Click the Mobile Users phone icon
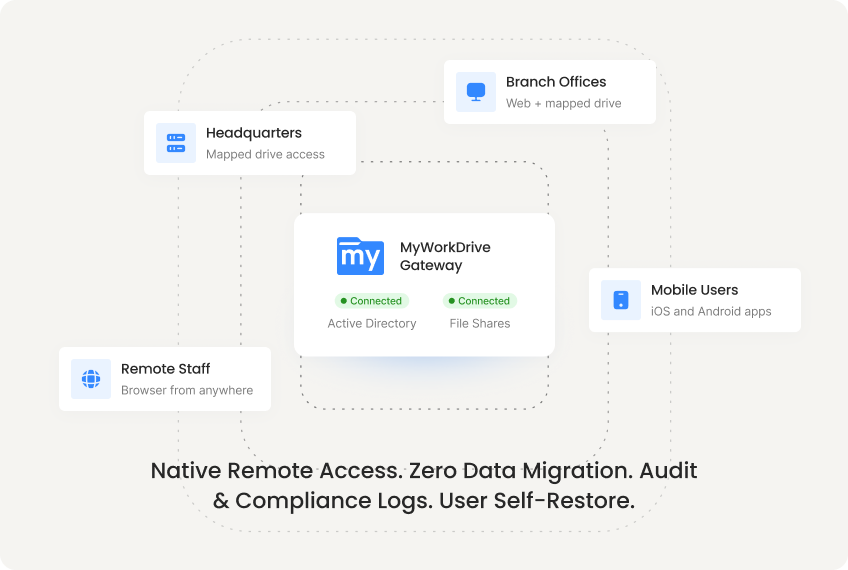The image size is (848, 570). click(621, 300)
